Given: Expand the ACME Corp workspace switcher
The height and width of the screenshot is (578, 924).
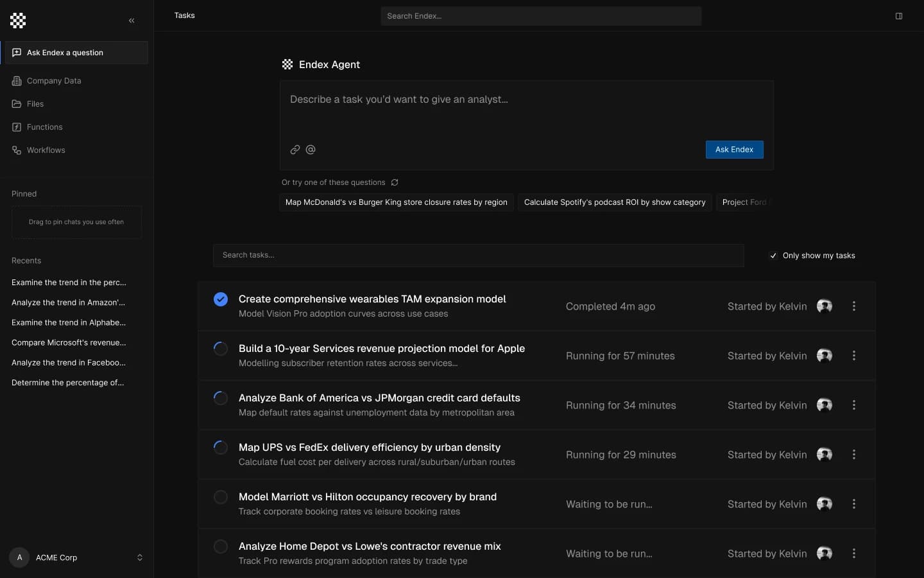Looking at the screenshot, I should [140, 557].
